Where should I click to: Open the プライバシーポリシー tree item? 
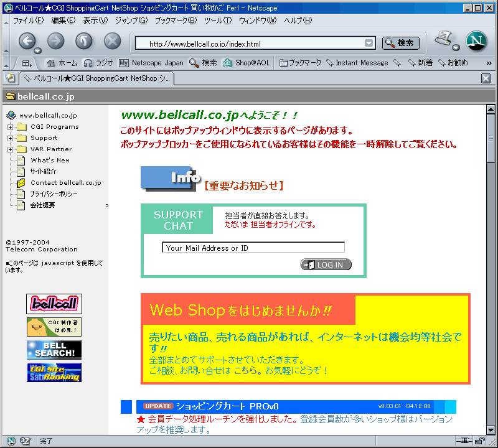(54, 194)
